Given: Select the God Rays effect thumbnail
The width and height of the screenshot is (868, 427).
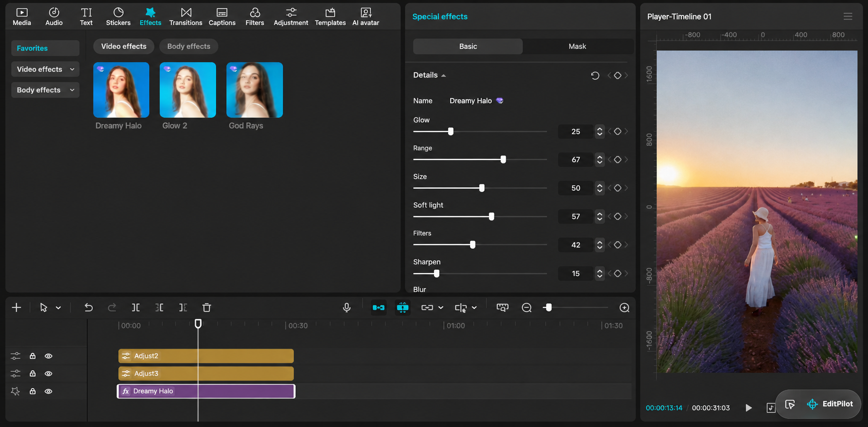Looking at the screenshot, I should point(255,90).
